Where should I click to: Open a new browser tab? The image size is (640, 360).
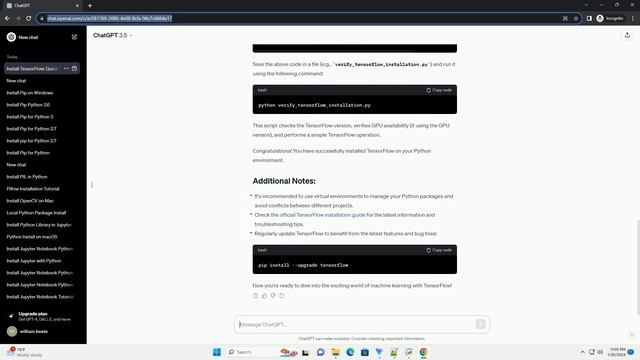point(90,6)
